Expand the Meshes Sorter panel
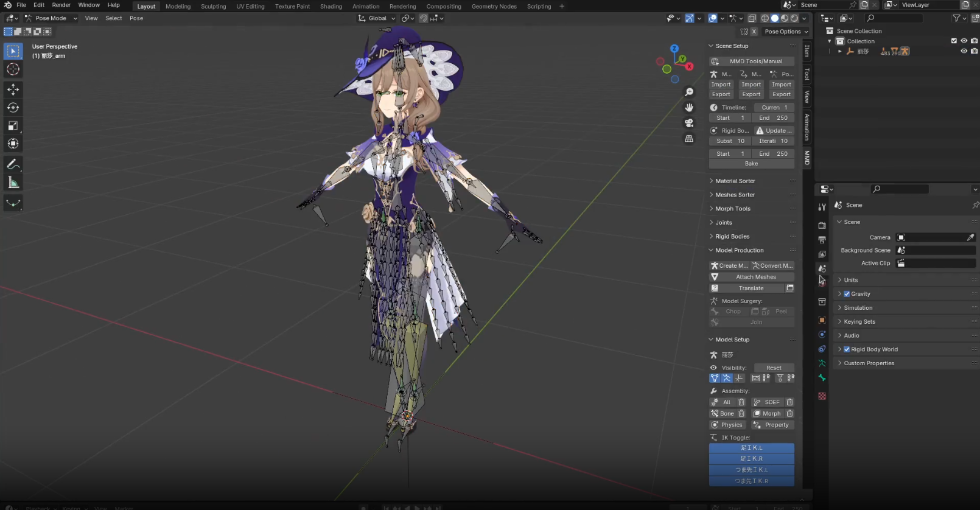Viewport: 980px width, 510px height. click(x=735, y=195)
